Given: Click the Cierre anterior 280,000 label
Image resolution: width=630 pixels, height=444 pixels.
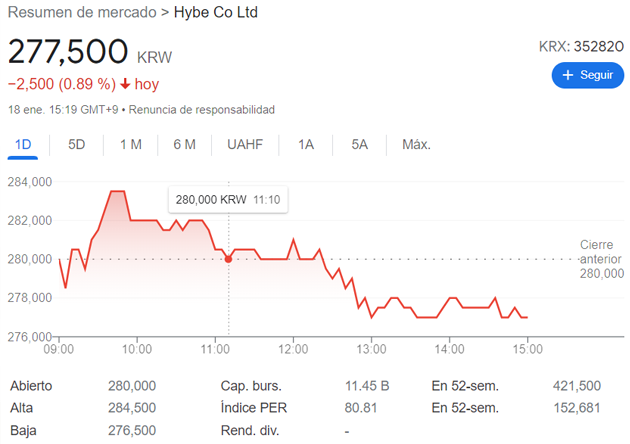Looking at the screenshot, I should [x=601, y=259].
